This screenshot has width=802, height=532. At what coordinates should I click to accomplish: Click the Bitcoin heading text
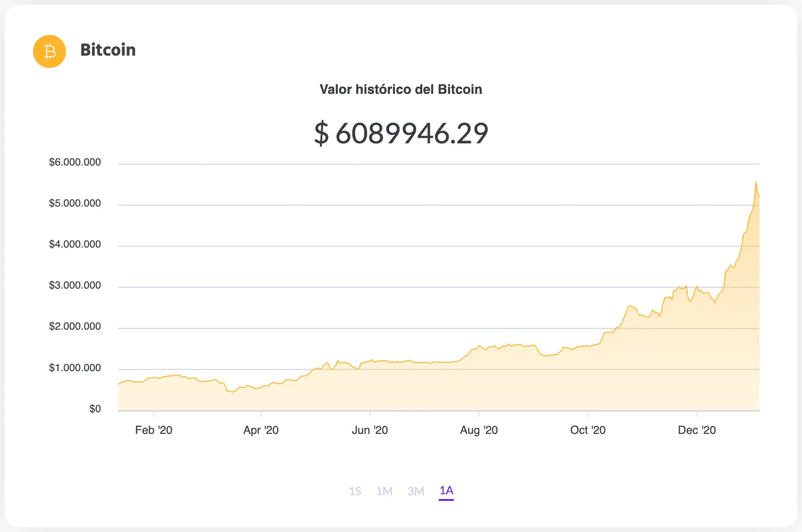[x=108, y=50]
